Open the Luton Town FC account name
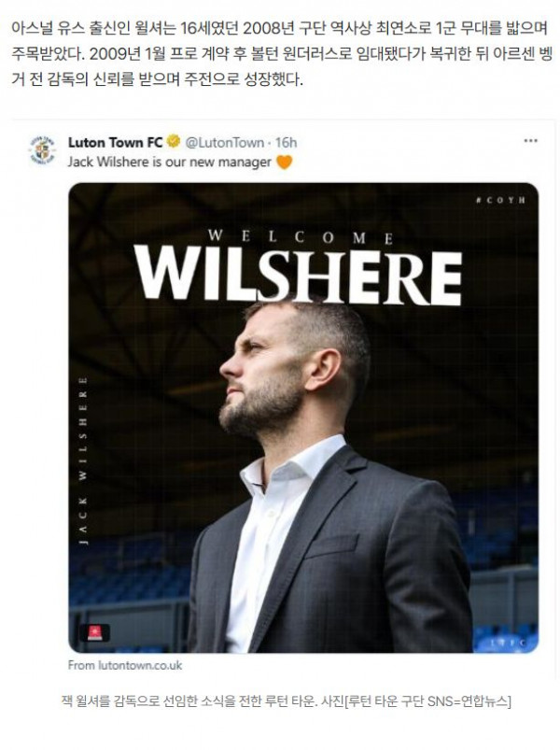The height and width of the screenshot is (750, 560). 115,142
